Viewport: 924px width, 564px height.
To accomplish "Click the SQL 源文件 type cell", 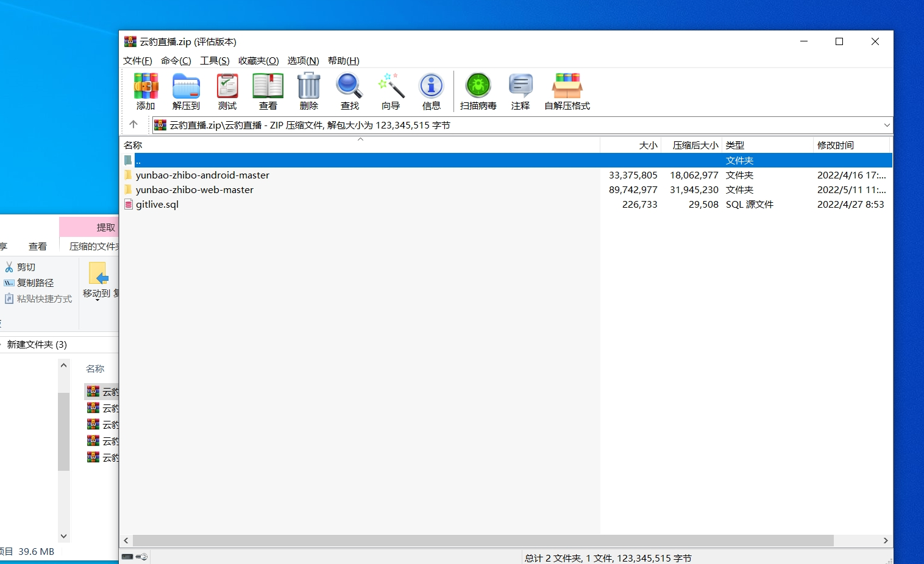I will [x=750, y=204].
